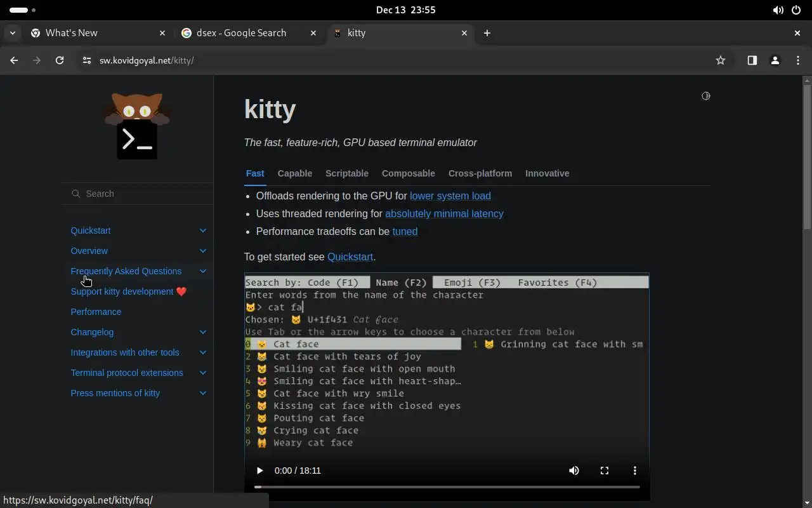Open Support kitty development link

[129, 291]
